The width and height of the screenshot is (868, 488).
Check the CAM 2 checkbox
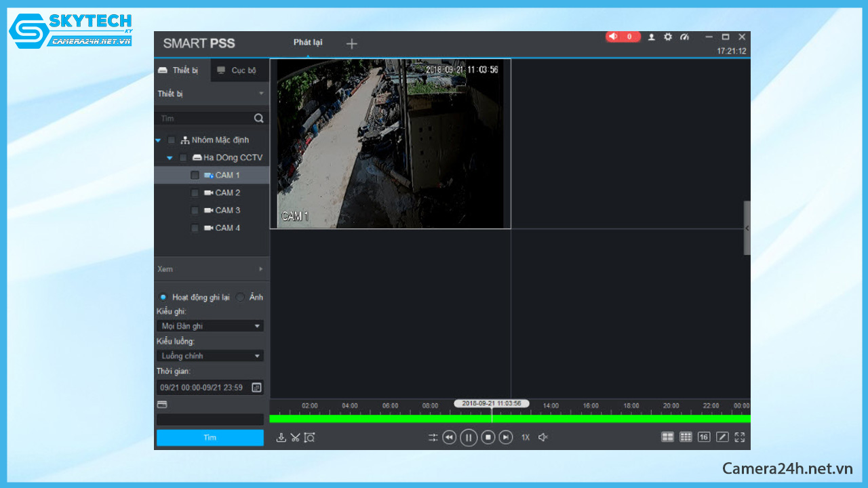click(195, 193)
